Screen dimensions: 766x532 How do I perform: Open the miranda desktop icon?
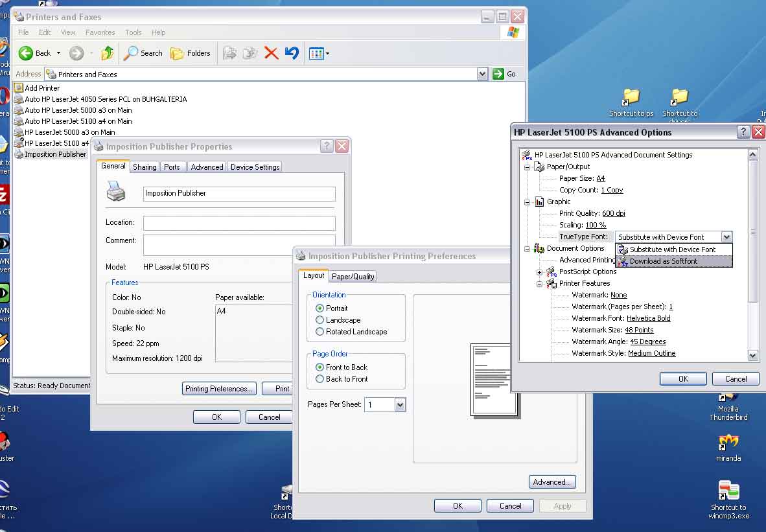coord(728,448)
